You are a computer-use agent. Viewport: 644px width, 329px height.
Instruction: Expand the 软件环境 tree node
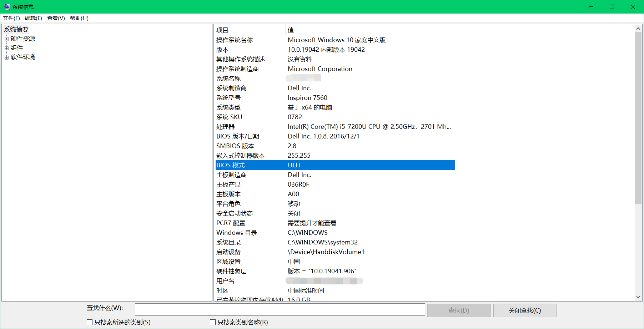click(6, 57)
